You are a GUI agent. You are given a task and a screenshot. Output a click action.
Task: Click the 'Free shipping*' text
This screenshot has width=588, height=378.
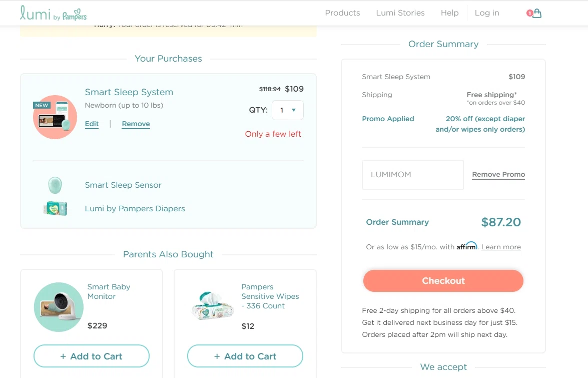tap(491, 95)
